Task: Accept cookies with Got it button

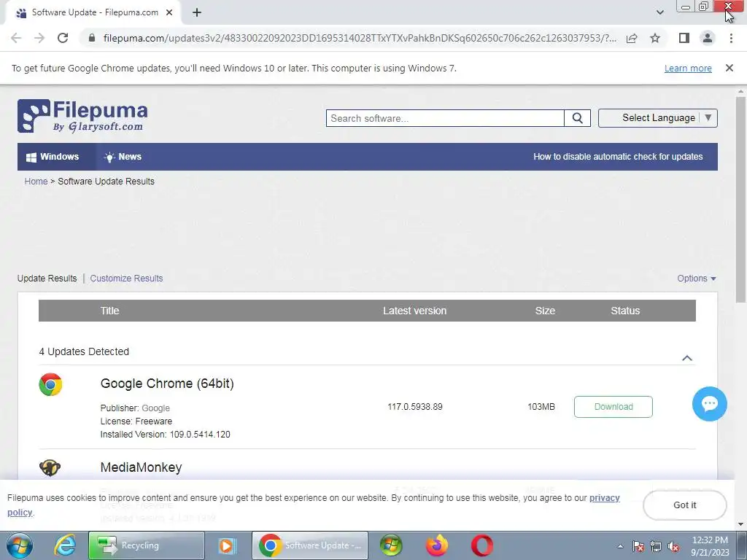Action: pyautogui.click(x=684, y=505)
